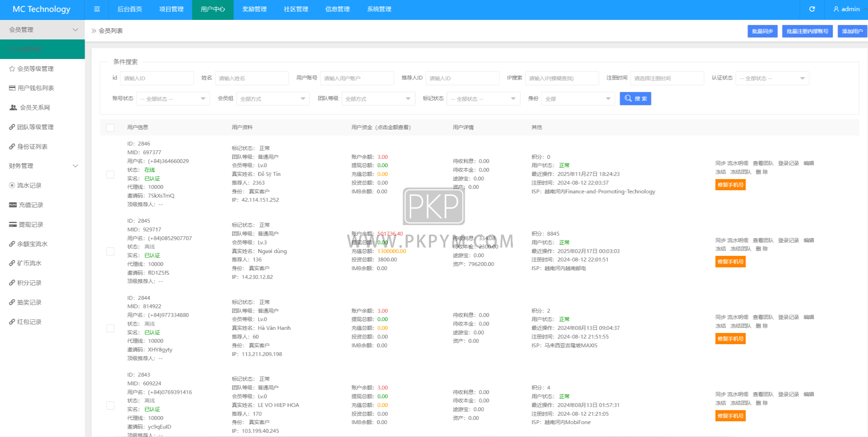Open 余额宝流水 link icon entry
This screenshot has height=437, width=868.
(x=12, y=244)
